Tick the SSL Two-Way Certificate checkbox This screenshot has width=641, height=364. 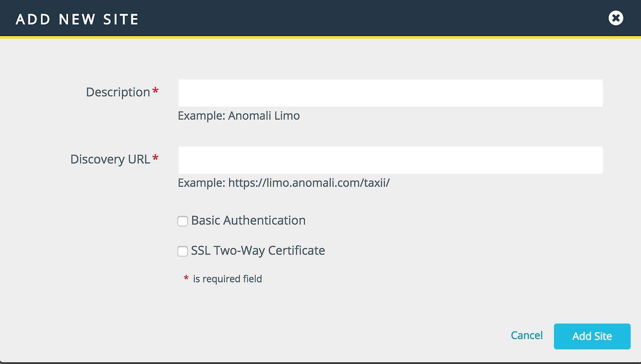coord(183,251)
